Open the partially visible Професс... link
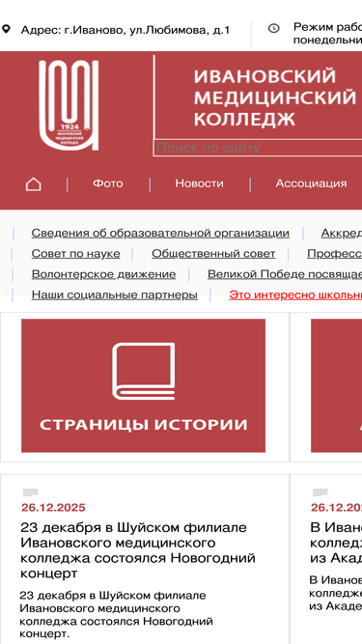The width and height of the screenshot is (362, 644). (335, 254)
